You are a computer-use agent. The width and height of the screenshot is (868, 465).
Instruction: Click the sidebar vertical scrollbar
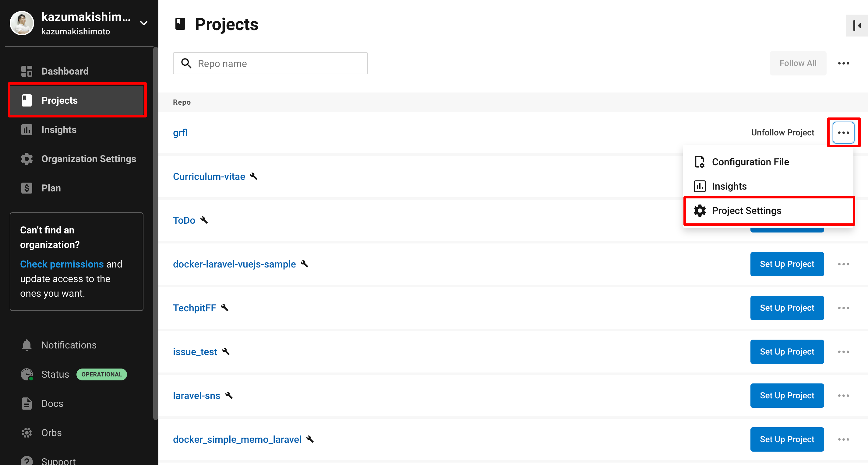point(155,232)
